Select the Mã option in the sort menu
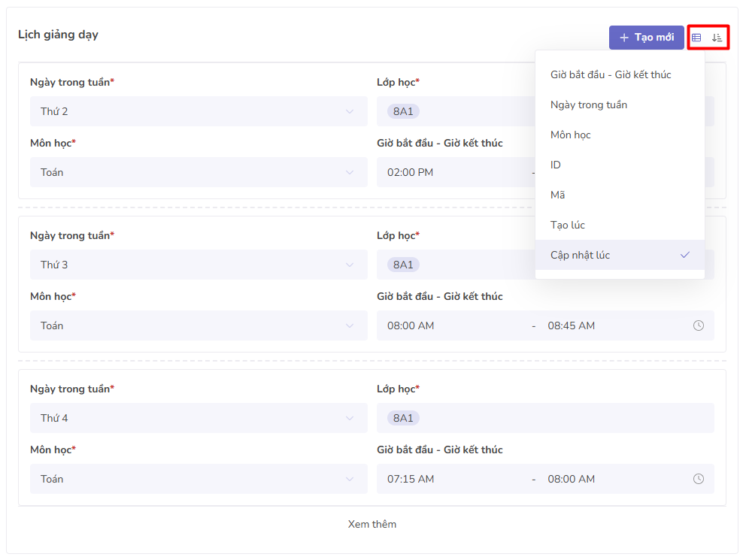The image size is (746, 560). [557, 195]
